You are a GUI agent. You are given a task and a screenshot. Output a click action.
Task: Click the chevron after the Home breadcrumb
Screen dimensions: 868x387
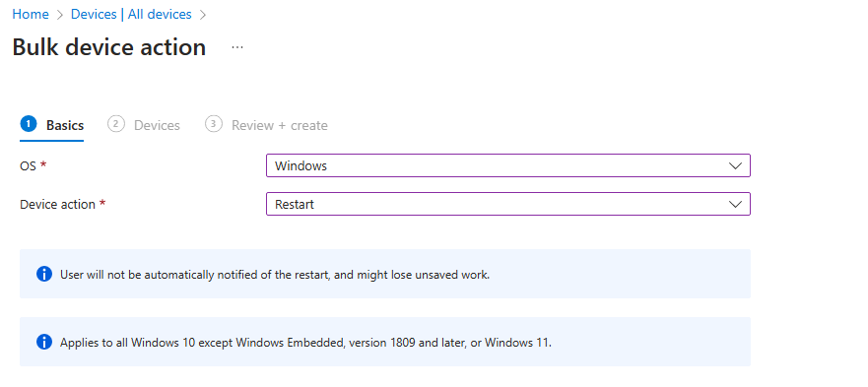point(60,15)
